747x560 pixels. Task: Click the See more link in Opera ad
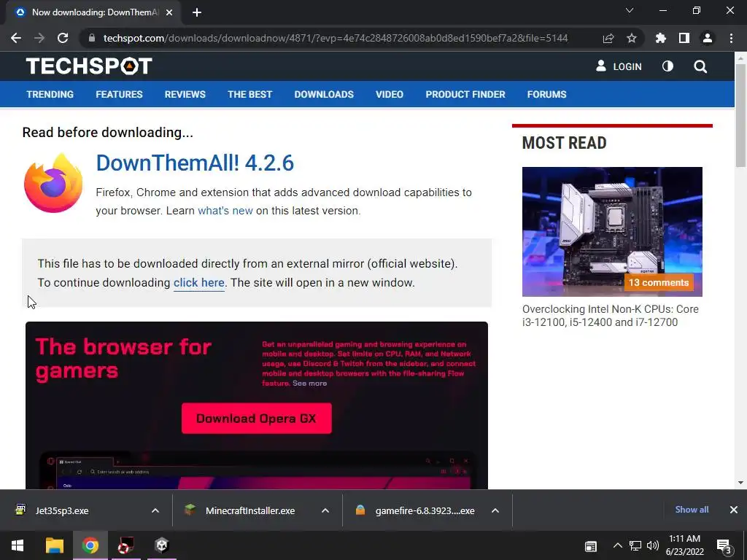(309, 384)
